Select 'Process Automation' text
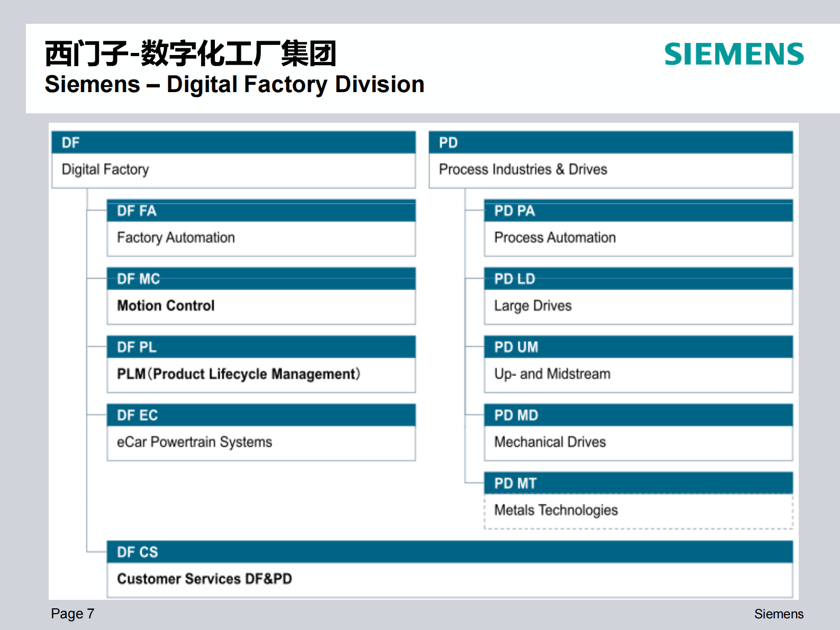Image resolution: width=840 pixels, height=630 pixels. (x=555, y=238)
